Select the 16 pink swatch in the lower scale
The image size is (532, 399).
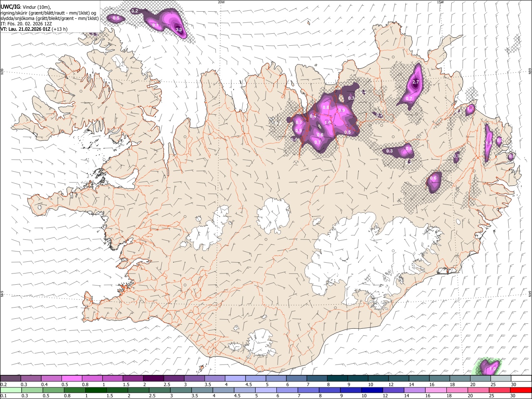pyautogui.click(x=436, y=390)
